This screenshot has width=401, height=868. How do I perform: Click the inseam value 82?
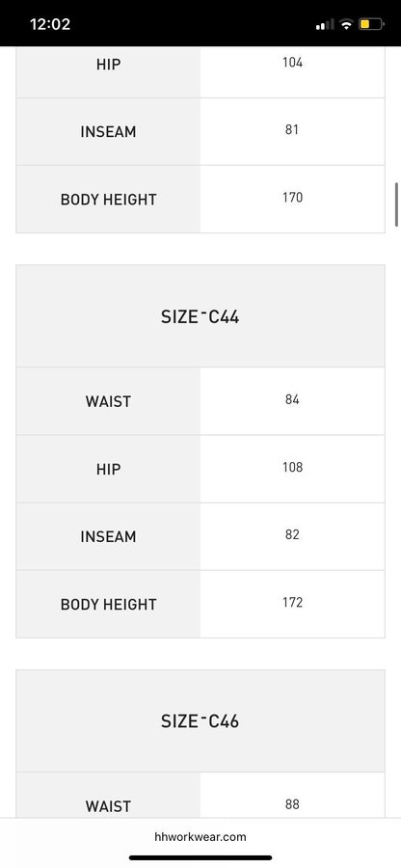coord(292,534)
